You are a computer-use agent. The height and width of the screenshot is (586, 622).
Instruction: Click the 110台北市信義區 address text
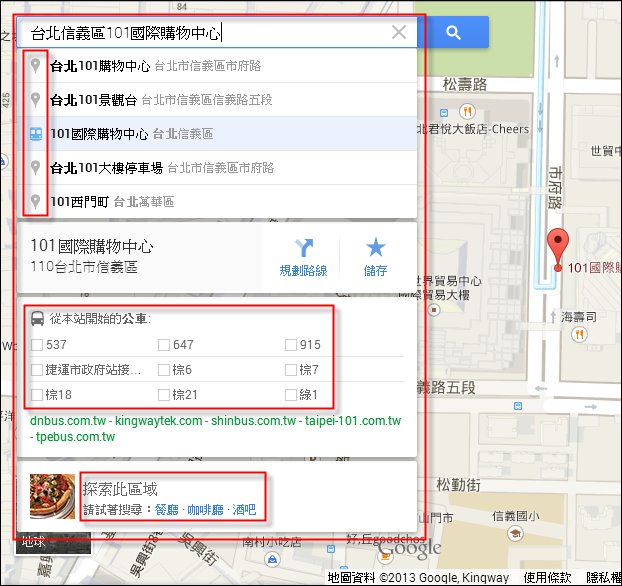point(84,267)
